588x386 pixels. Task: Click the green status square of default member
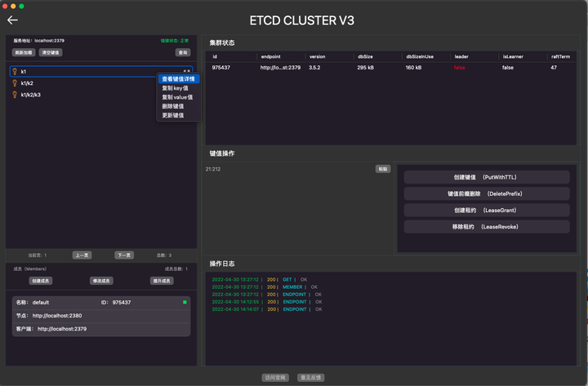185,302
